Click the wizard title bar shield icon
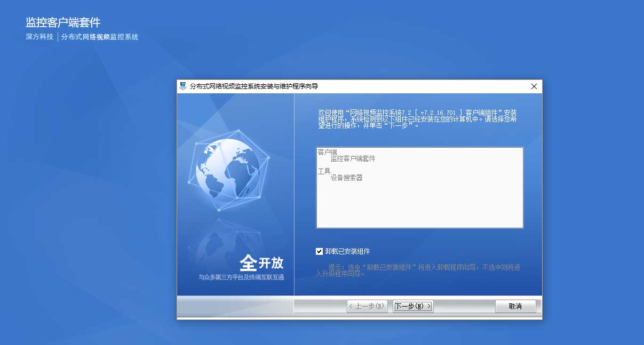The height and width of the screenshot is (345, 644). [x=183, y=86]
